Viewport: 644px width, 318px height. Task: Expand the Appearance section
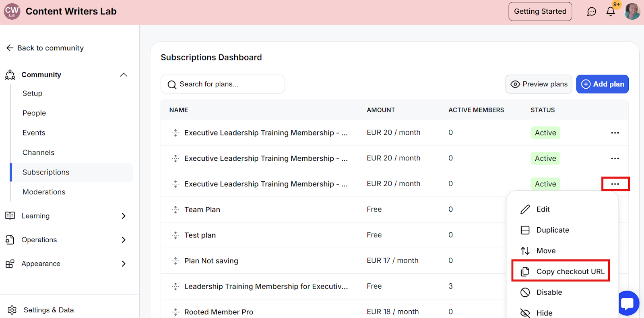click(124, 264)
